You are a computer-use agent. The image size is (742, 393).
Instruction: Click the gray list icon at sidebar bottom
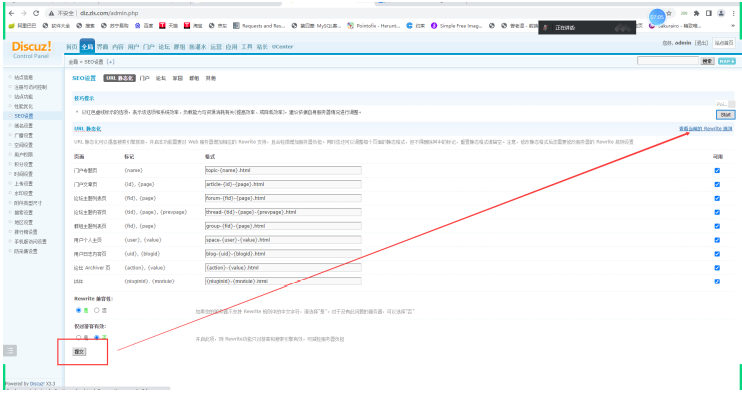(x=10, y=350)
